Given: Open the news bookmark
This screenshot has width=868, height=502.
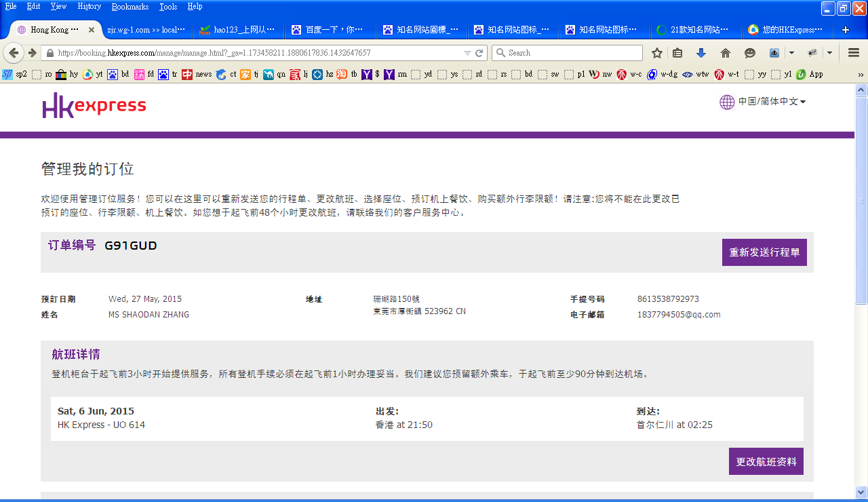Looking at the screenshot, I should pyautogui.click(x=197, y=75).
